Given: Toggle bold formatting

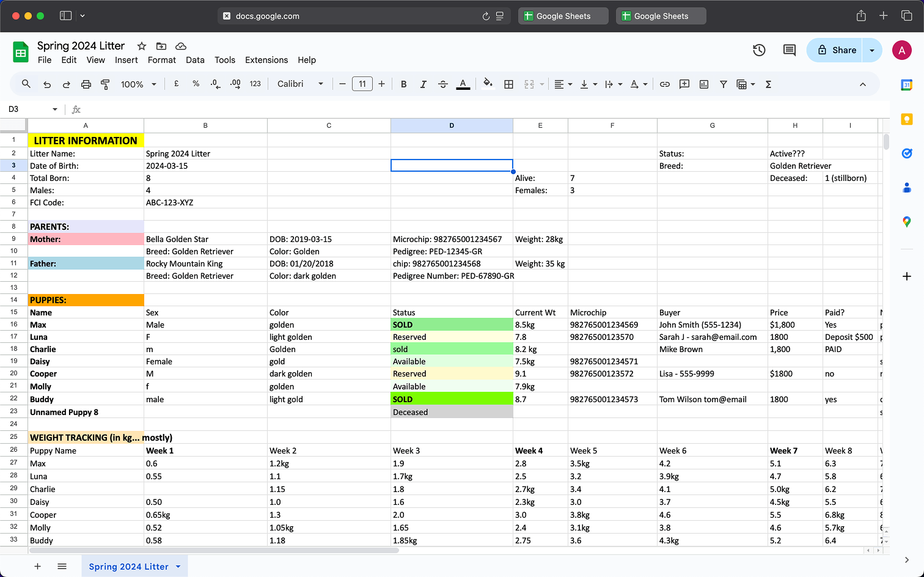Looking at the screenshot, I should click(403, 84).
